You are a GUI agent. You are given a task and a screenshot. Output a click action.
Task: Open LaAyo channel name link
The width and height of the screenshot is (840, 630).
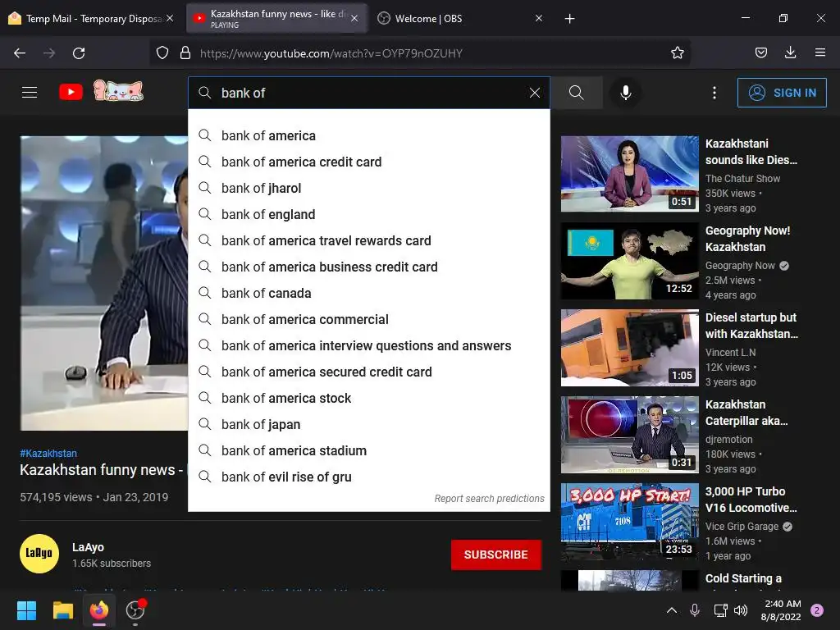click(x=88, y=547)
